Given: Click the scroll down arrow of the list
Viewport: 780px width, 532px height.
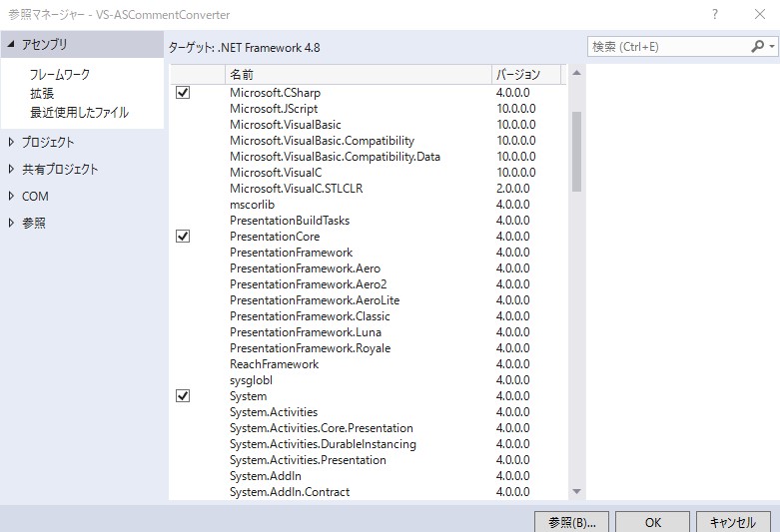Looking at the screenshot, I should pyautogui.click(x=576, y=491).
